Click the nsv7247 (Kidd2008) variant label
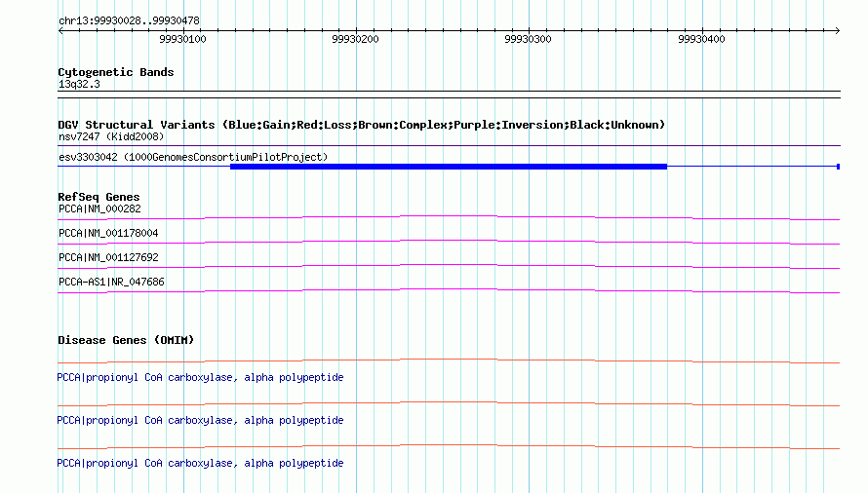 tap(111, 136)
